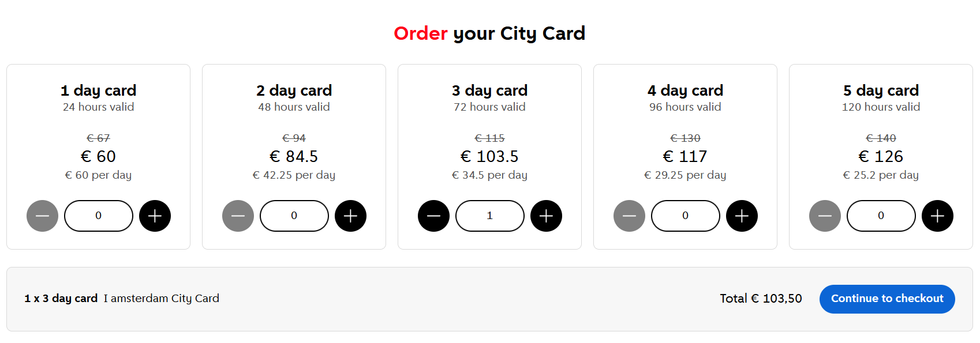The width and height of the screenshot is (980, 343).
Task: Select the 1 day card quantity field
Action: coord(98,216)
